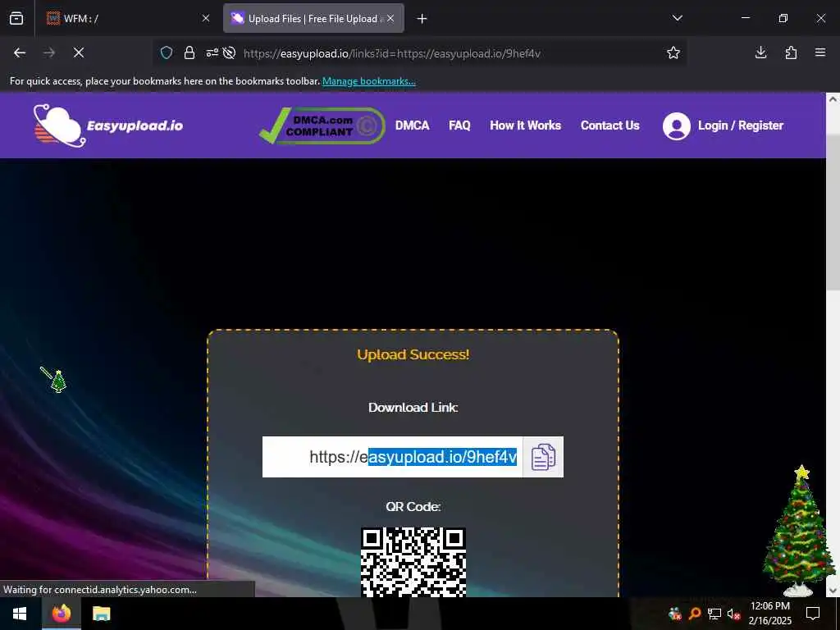This screenshot has width=840, height=630.
Task: Bookmark this page with the star icon
Action: pyautogui.click(x=673, y=52)
